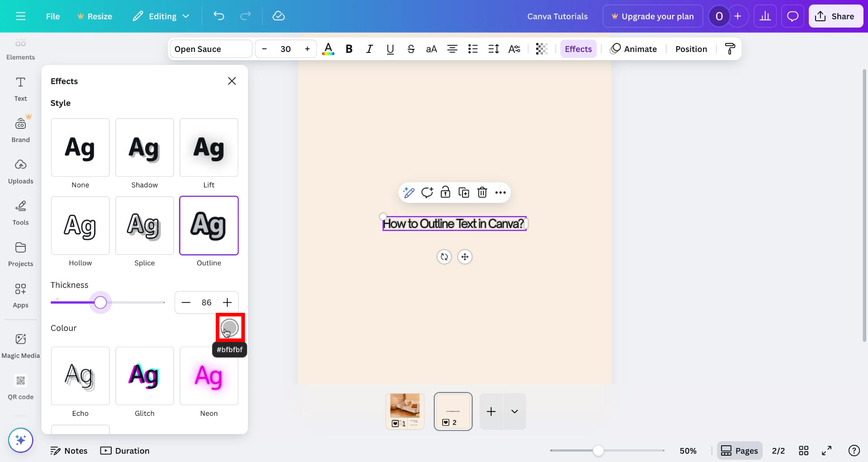Open the add-page chevron beside plus button
Viewport: 868px width, 462px height.
pyautogui.click(x=514, y=411)
